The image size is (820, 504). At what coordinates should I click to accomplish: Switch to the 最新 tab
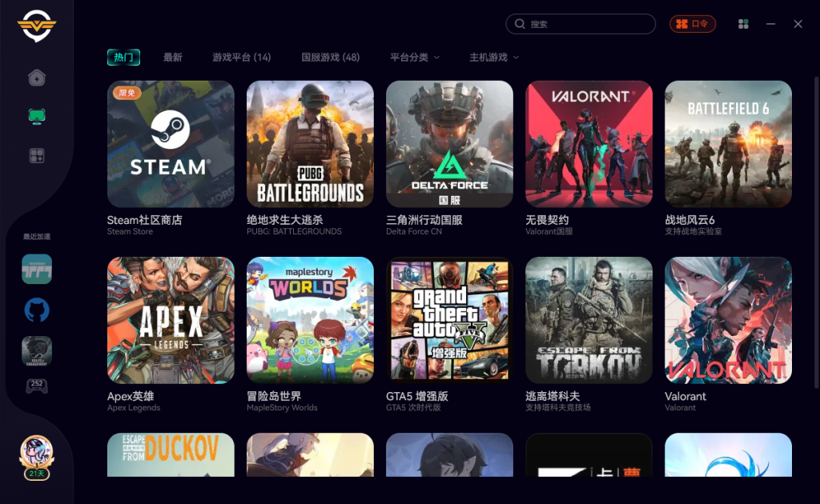coord(173,58)
